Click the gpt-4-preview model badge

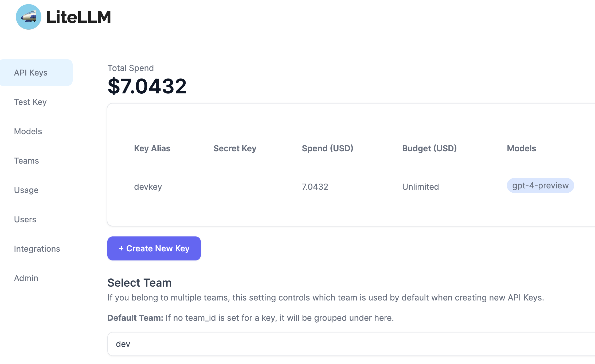coord(540,185)
